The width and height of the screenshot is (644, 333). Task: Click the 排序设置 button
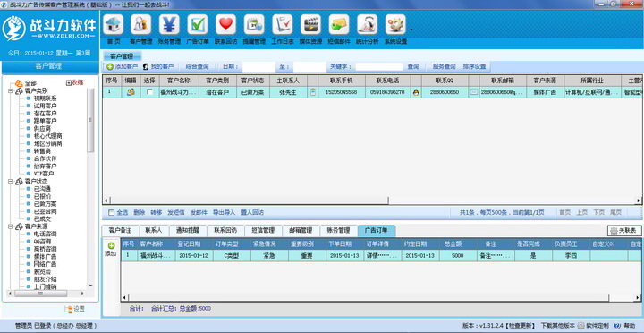coord(474,66)
